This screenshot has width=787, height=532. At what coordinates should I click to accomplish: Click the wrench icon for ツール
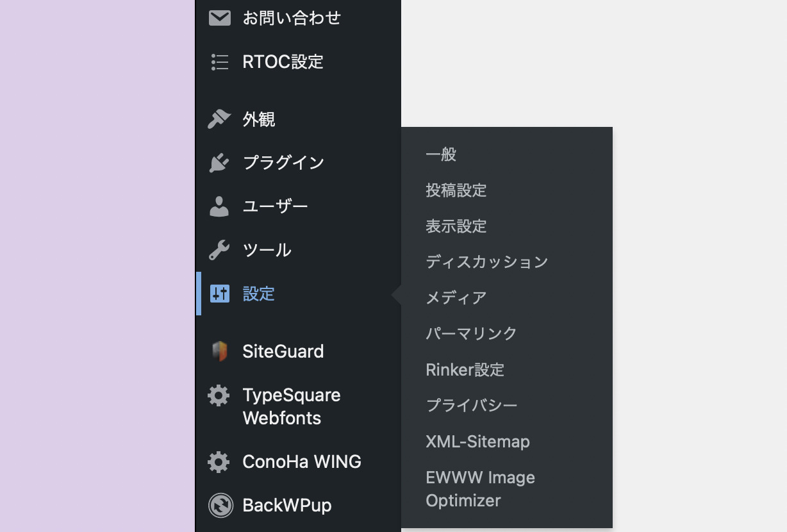(219, 250)
